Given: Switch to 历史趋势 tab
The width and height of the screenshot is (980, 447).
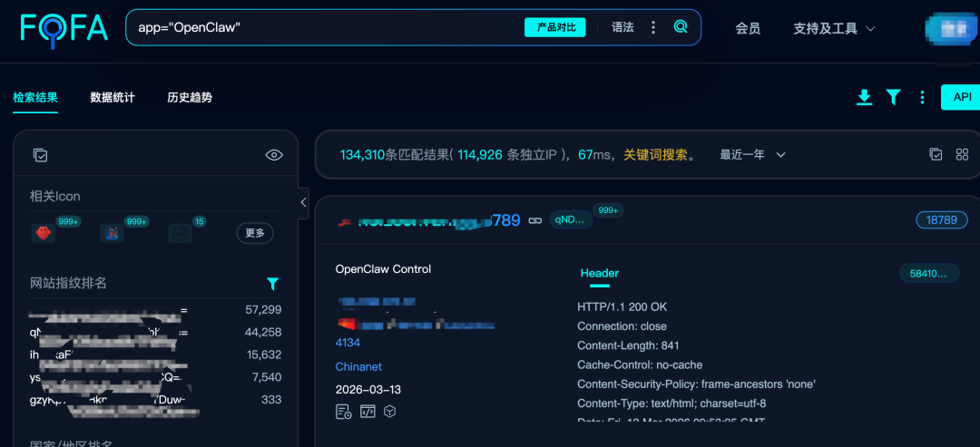Looking at the screenshot, I should [190, 97].
